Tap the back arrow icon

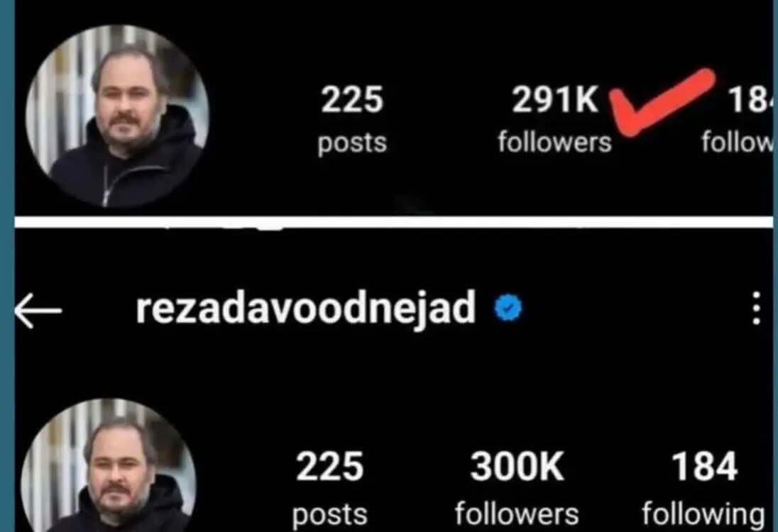tap(38, 311)
